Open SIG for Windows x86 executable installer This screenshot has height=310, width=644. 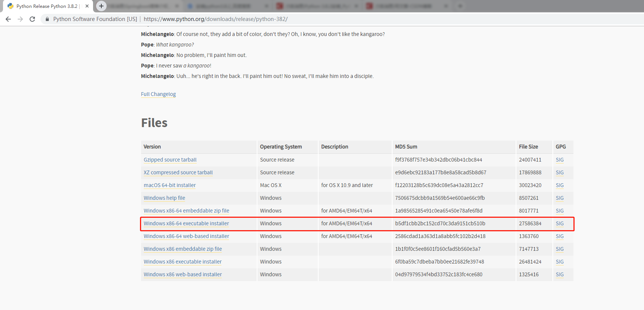point(560,262)
